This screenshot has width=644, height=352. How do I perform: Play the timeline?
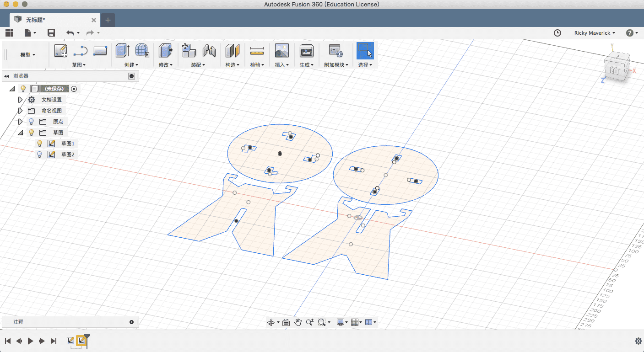click(30, 341)
